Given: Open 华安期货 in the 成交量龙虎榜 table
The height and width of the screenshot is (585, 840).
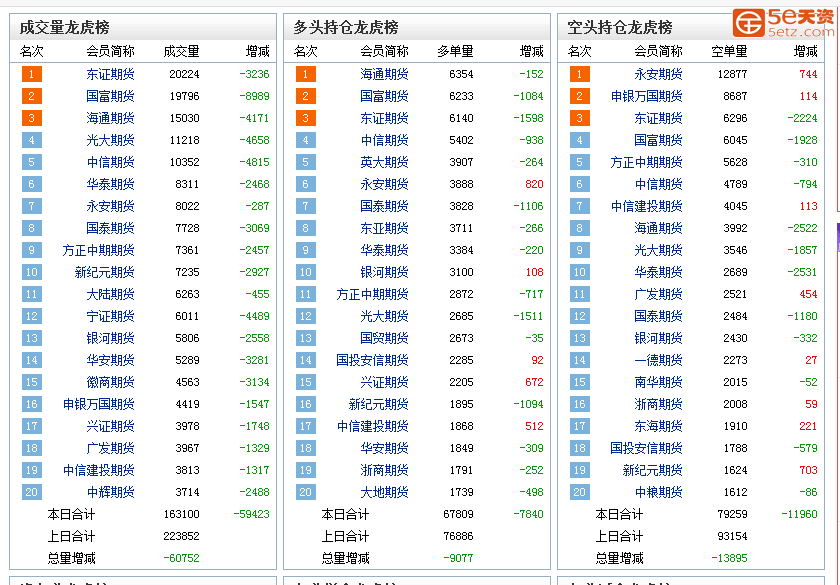Looking at the screenshot, I should coord(110,360).
